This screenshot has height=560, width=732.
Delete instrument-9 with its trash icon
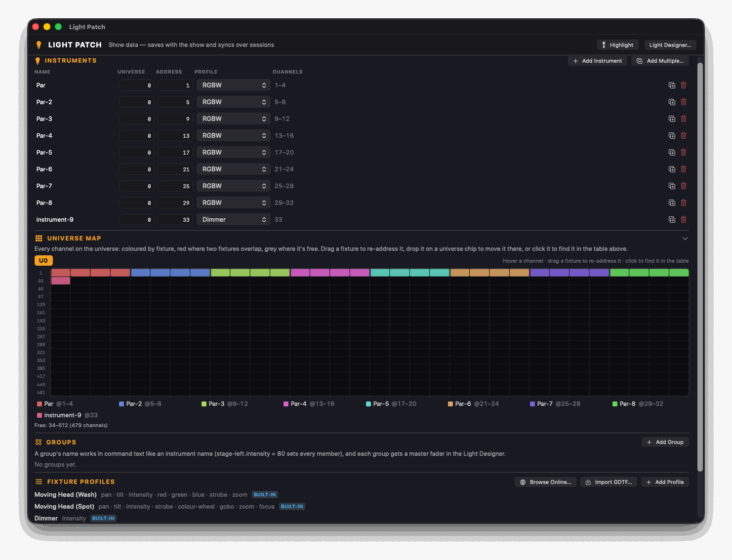[x=684, y=220]
